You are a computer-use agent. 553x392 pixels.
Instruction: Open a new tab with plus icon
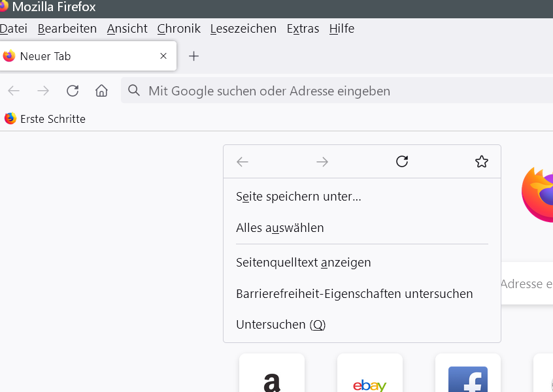pyautogui.click(x=193, y=56)
